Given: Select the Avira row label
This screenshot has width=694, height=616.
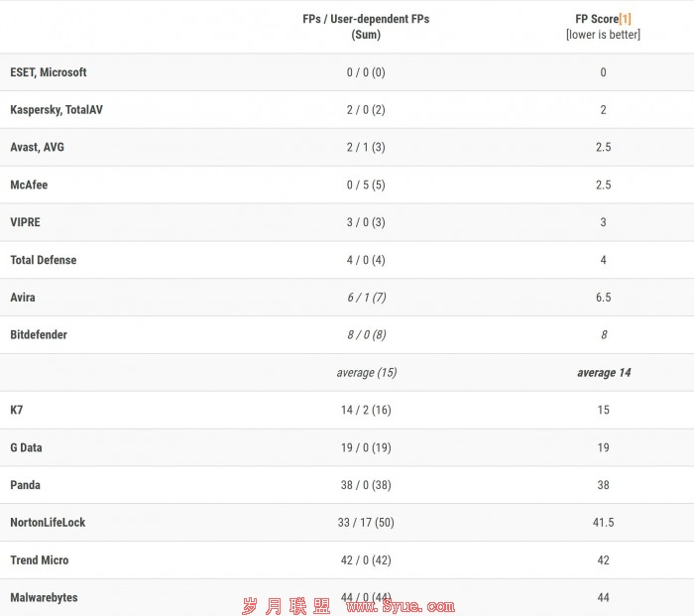Looking at the screenshot, I should [x=23, y=298].
